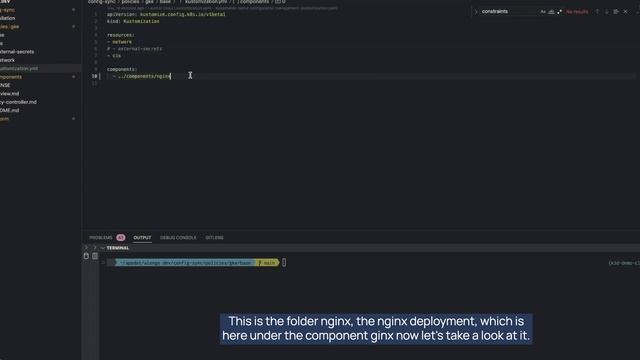Collapse the TERMINAL section chevron

coord(102,248)
